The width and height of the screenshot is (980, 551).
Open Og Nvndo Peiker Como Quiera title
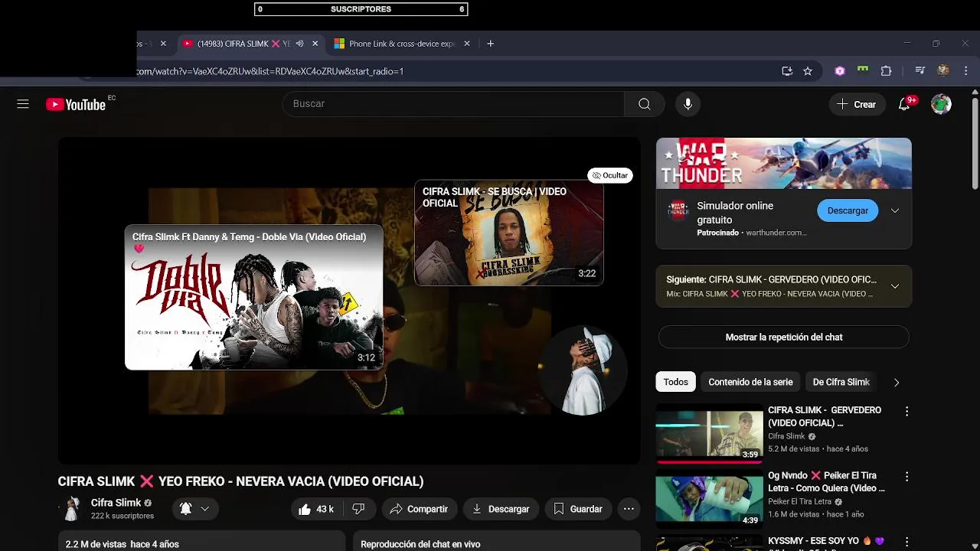tap(826, 481)
